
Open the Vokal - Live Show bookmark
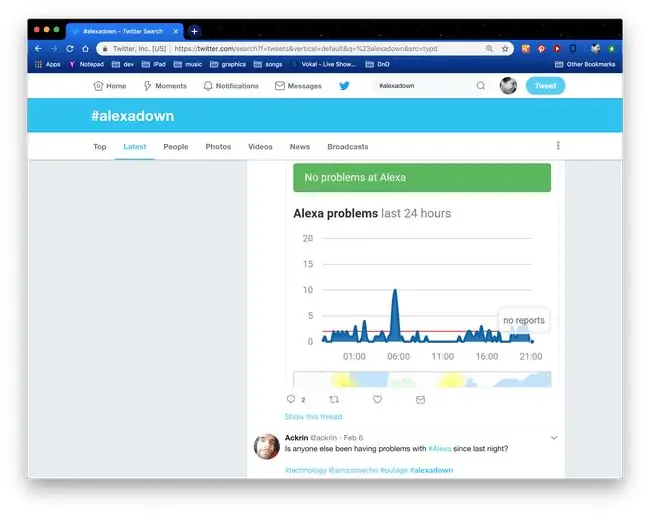click(x=323, y=64)
